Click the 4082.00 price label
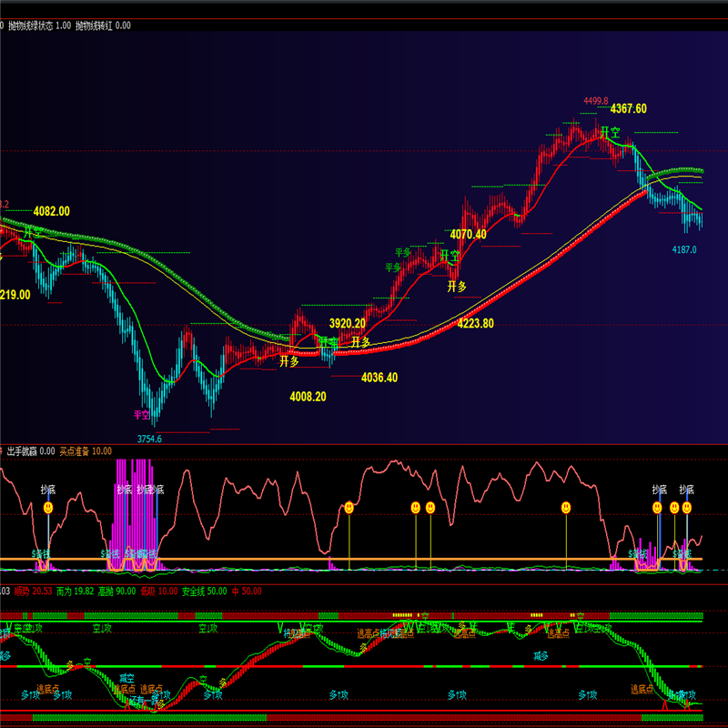 click(52, 211)
